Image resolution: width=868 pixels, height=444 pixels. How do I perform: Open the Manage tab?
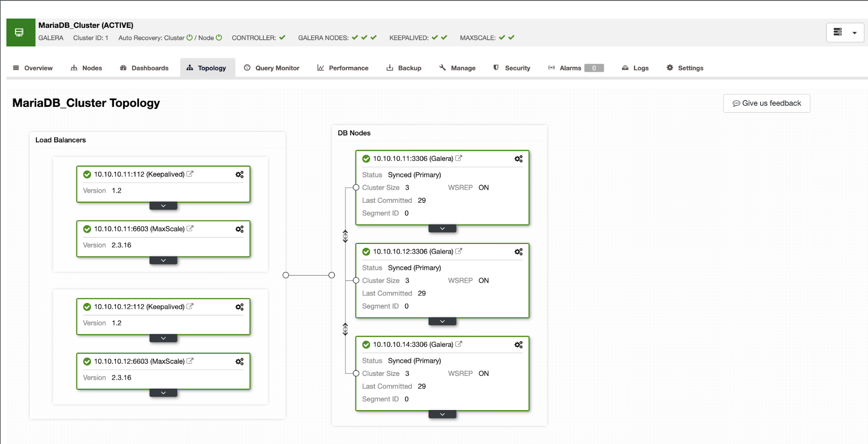[458, 68]
